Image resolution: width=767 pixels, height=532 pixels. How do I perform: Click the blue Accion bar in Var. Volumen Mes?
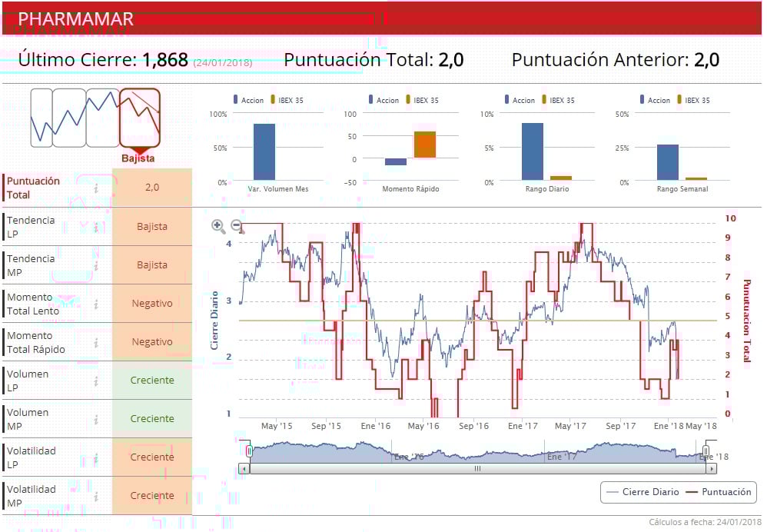264,151
